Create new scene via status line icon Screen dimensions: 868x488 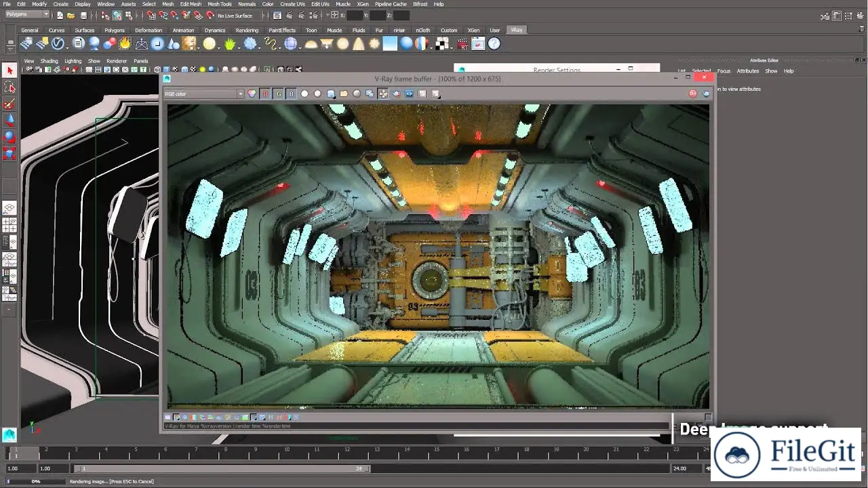[x=60, y=15]
